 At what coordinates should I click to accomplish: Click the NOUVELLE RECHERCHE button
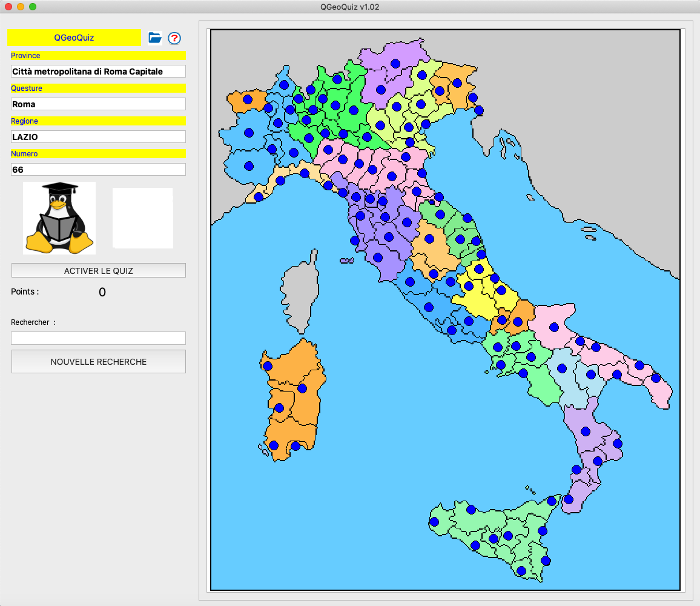pos(98,362)
